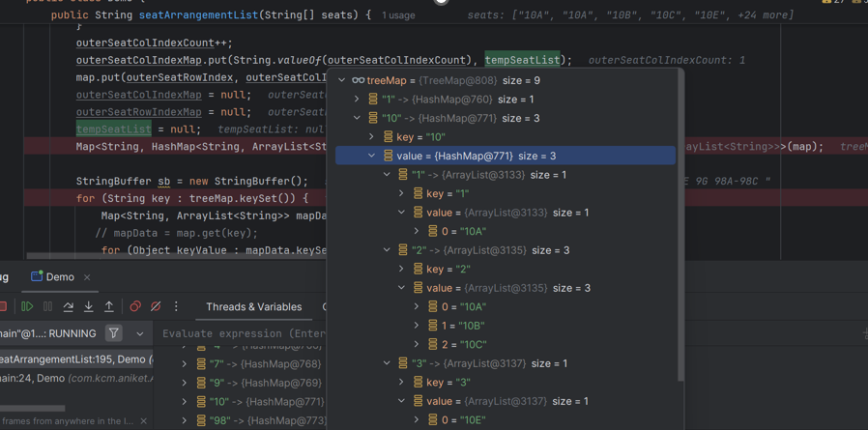Click the icon of "2" -> ArrayList@3135 row
The image size is (868, 430).
(x=403, y=250)
